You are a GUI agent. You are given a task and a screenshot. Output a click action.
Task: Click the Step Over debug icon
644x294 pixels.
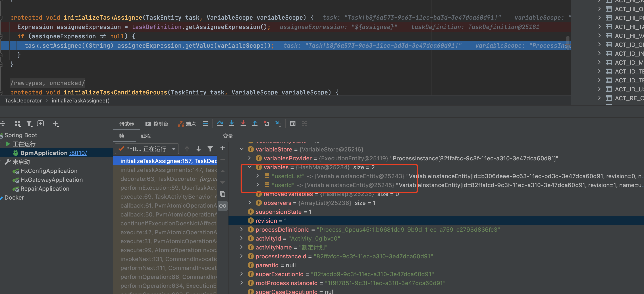click(x=220, y=123)
